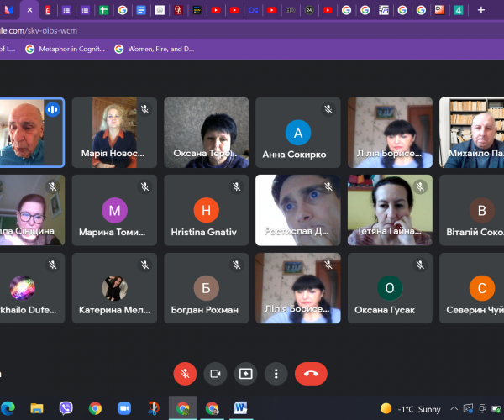Expand the hidden system tray icons chevron

(454, 409)
